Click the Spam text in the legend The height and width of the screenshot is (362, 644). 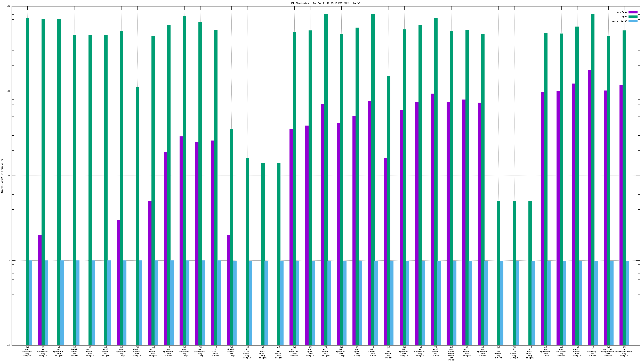pos(624,17)
